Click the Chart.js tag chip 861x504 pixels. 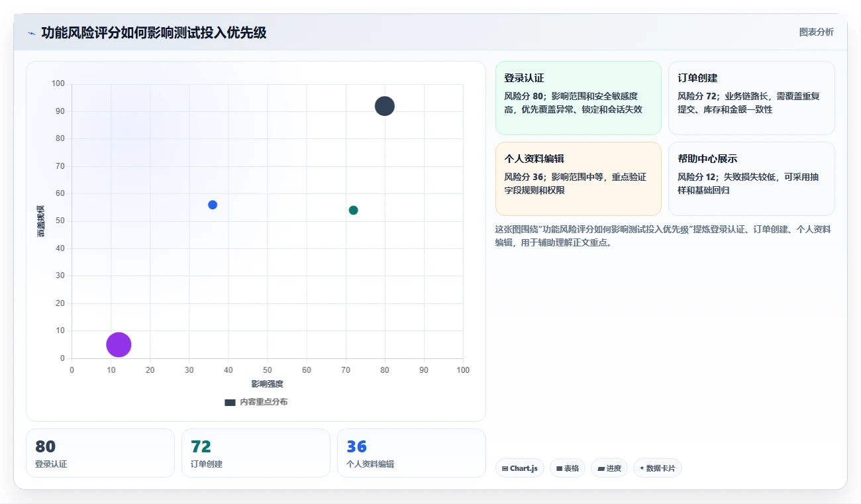click(x=520, y=468)
